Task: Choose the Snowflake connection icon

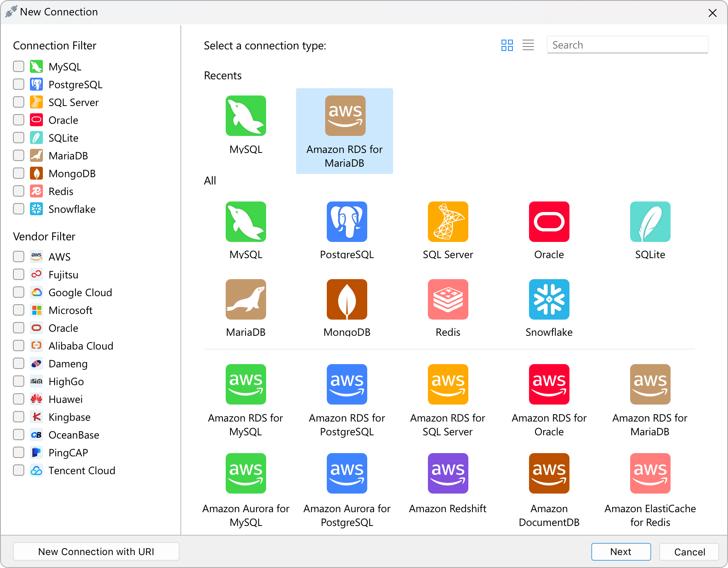Action: [549, 299]
